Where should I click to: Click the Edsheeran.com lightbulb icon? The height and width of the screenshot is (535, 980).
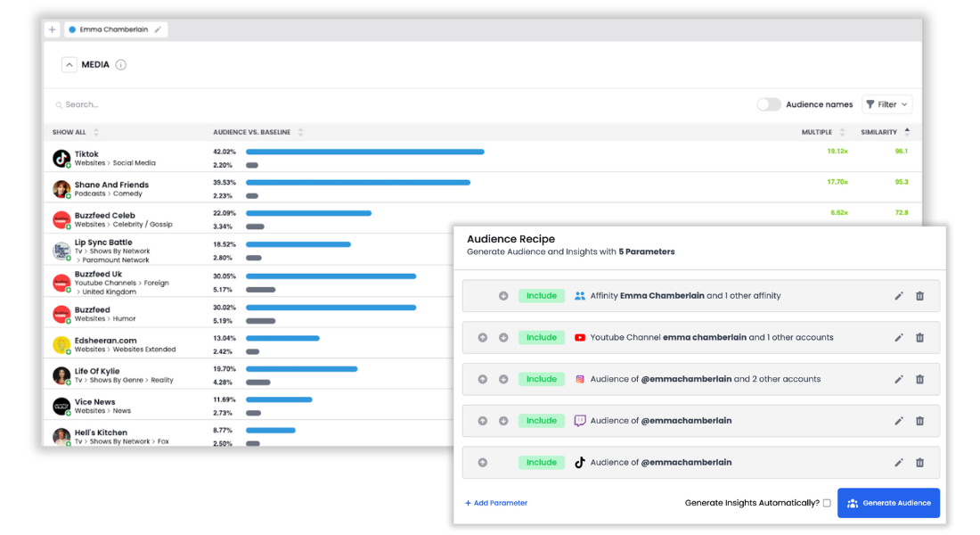click(x=61, y=345)
